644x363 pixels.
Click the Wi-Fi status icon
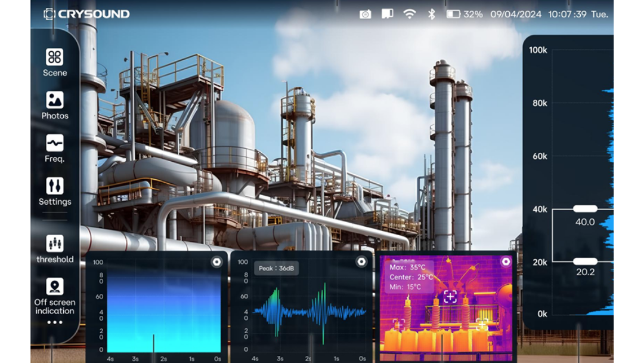click(x=409, y=14)
